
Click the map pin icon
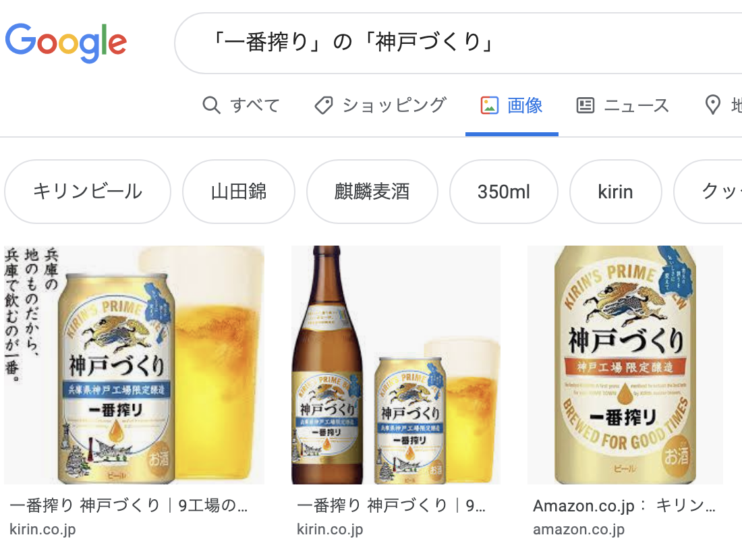(713, 105)
